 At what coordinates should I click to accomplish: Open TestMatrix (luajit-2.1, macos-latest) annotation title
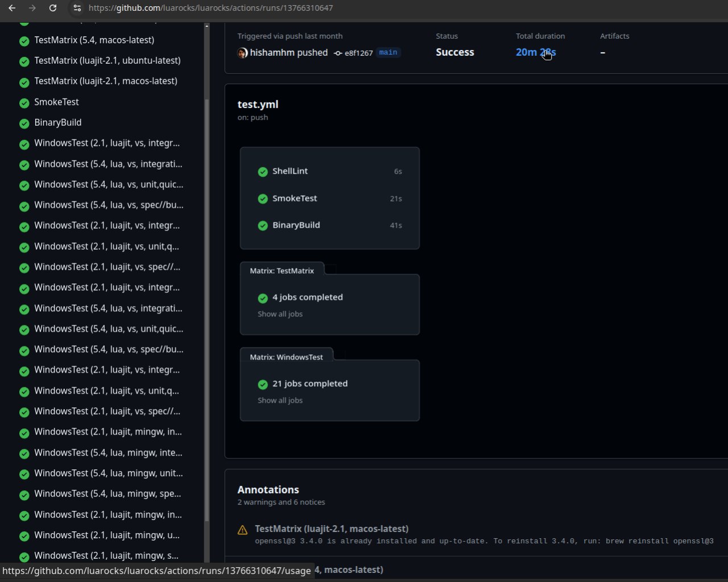pos(332,529)
